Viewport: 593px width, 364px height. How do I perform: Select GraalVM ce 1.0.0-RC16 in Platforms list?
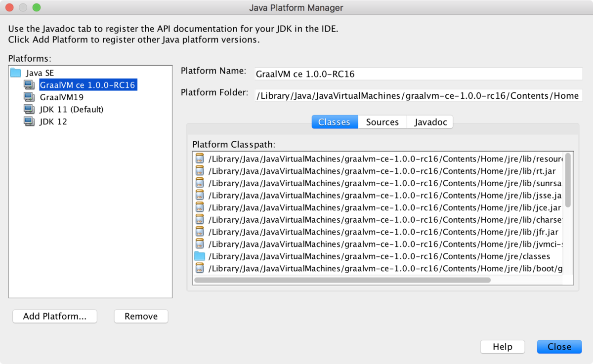pos(87,85)
